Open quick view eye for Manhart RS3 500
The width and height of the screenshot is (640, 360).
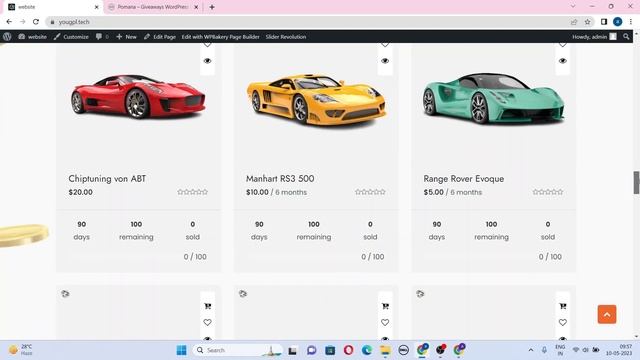coord(385,61)
